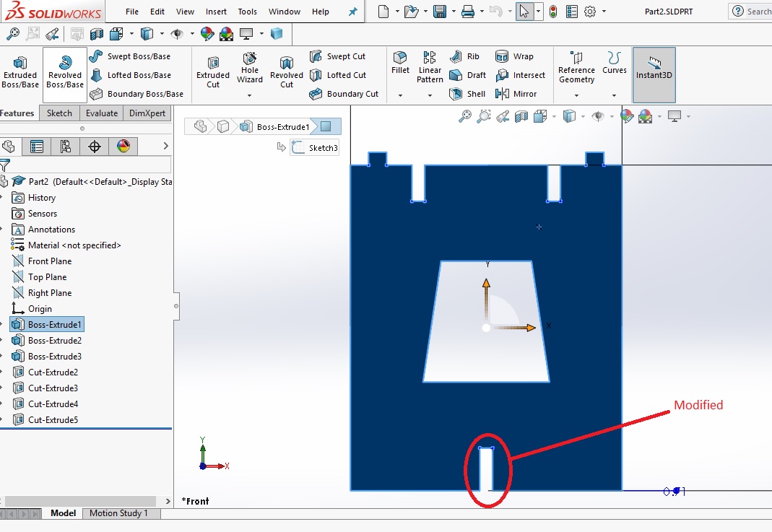Screen dimensions: 772x532
Task: Click the feature tree horizontal scrollbar
Action: click(80, 501)
